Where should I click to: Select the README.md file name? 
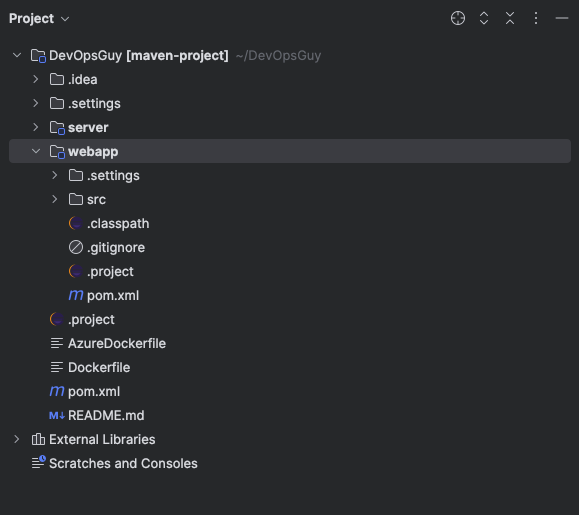click(106, 415)
